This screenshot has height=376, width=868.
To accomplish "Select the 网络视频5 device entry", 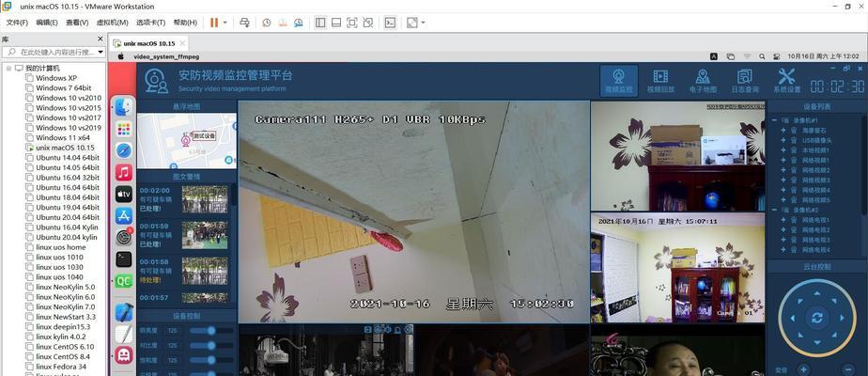I will coord(816,200).
